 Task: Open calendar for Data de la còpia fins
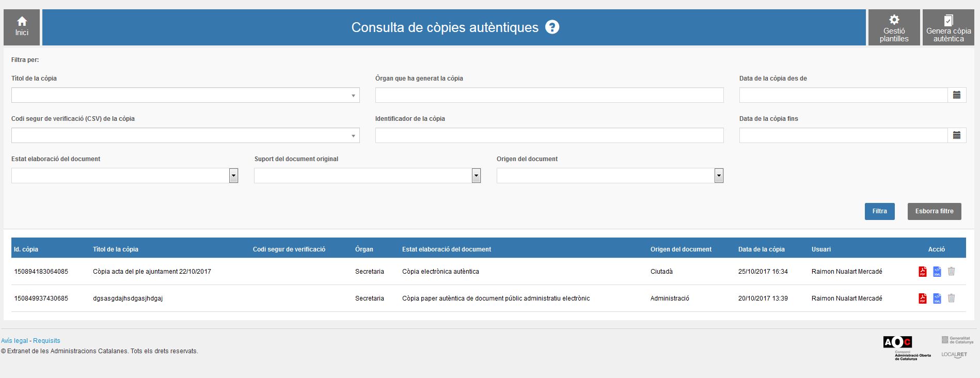pyautogui.click(x=956, y=135)
